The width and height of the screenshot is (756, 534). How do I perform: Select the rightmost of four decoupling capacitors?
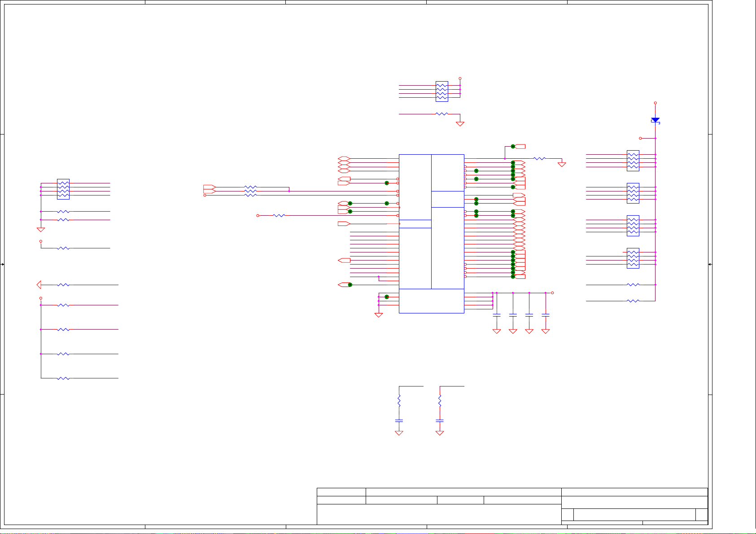(546, 315)
